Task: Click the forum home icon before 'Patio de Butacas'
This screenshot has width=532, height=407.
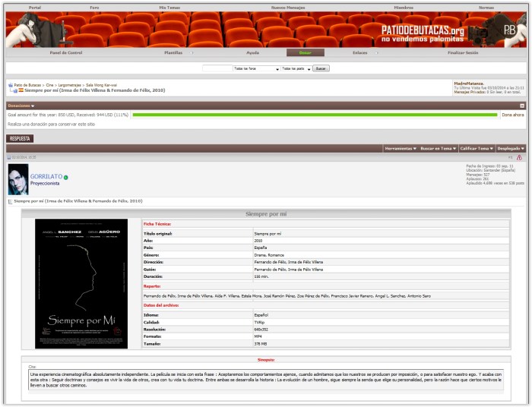Action: click(11, 85)
